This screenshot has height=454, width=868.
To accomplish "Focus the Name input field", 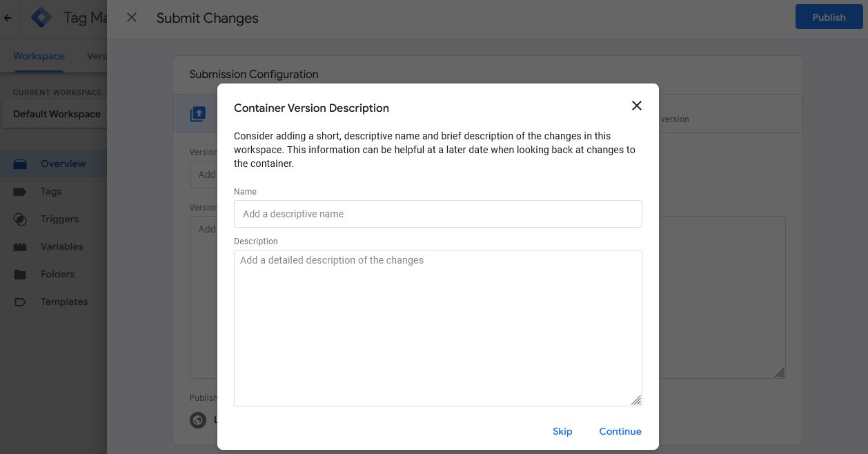I will [x=438, y=214].
